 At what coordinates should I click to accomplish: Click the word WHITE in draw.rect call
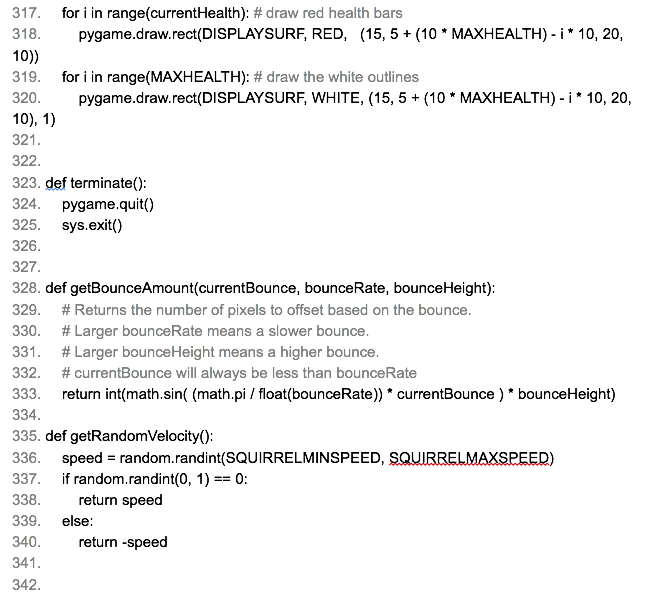click(336, 98)
